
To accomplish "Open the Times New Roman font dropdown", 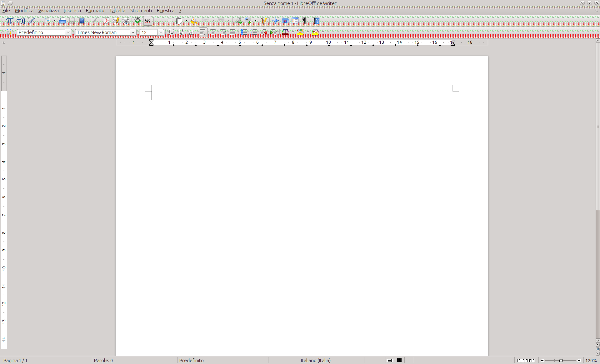I will (133, 32).
